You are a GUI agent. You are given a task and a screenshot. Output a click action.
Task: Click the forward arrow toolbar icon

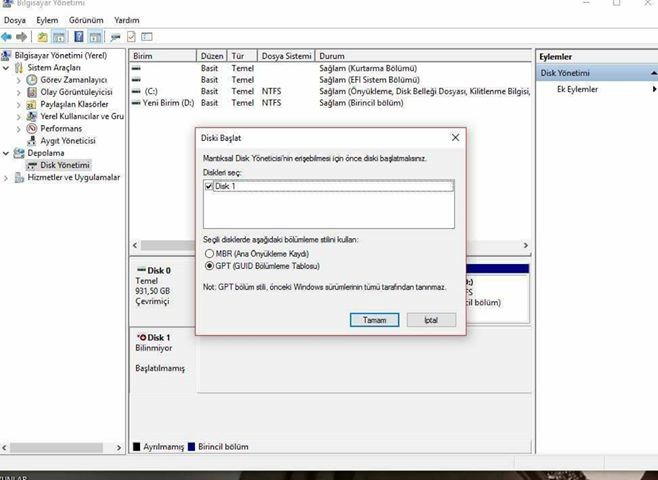tap(23, 37)
